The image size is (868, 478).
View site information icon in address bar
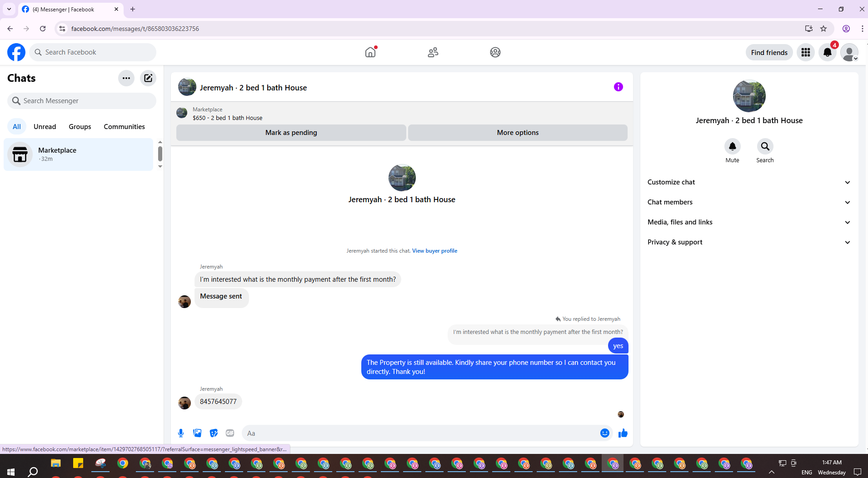[x=62, y=29]
